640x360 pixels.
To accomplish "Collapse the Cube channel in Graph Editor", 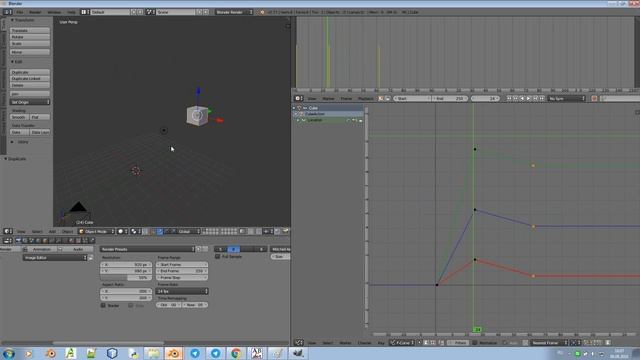I will [x=294, y=108].
